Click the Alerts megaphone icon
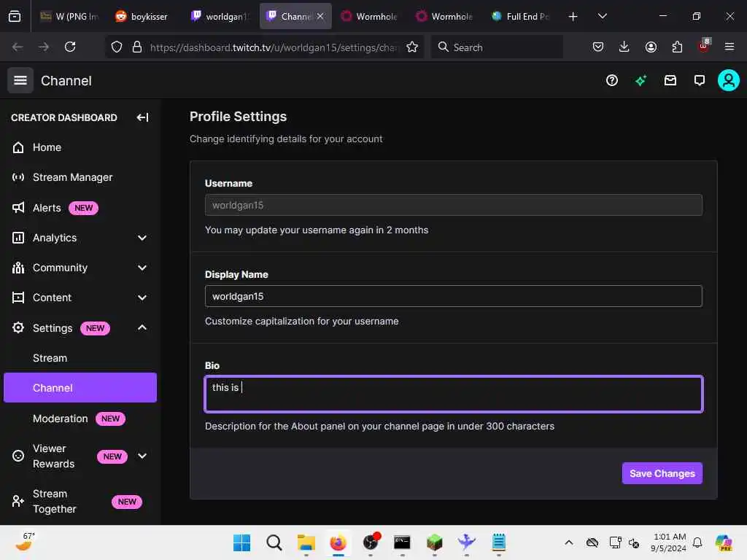Image resolution: width=747 pixels, height=560 pixels. coord(18,208)
